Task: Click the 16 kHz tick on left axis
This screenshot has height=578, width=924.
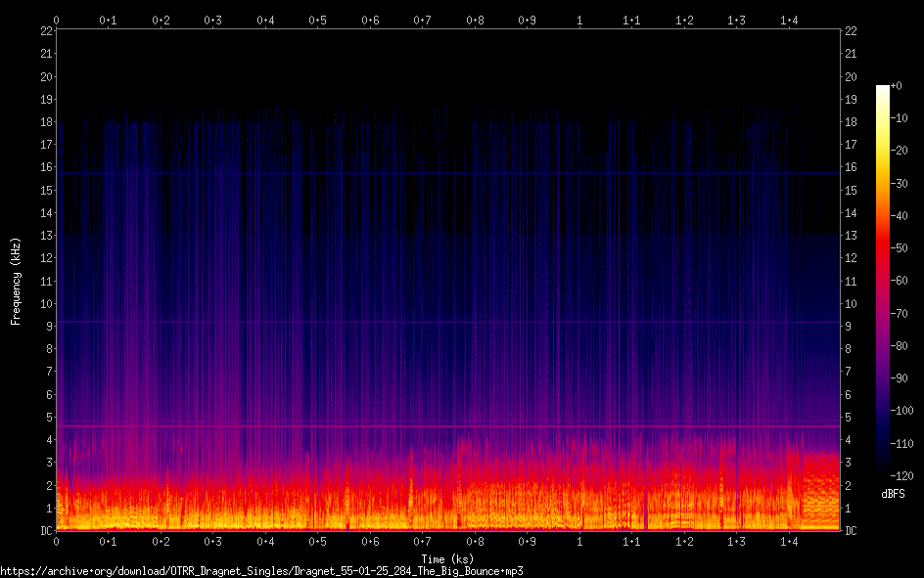Action: pyautogui.click(x=46, y=167)
